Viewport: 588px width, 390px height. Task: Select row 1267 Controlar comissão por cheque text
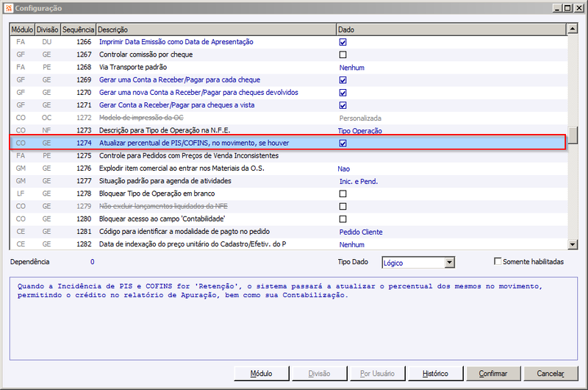click(x=146, y=54)
